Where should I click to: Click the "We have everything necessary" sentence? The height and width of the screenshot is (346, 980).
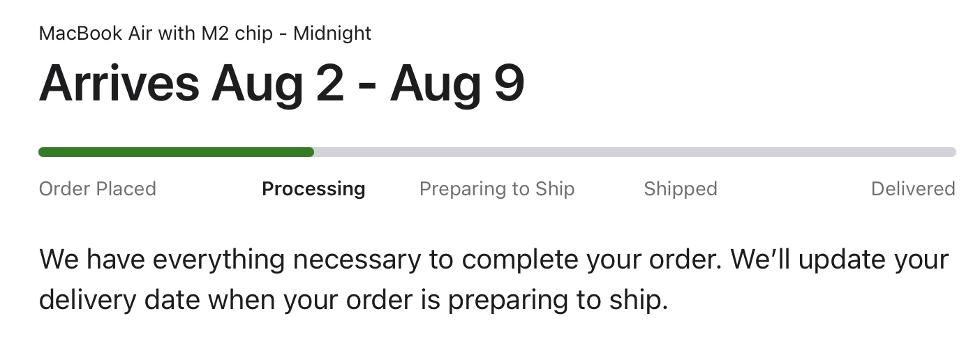click(x=230, y=259)
